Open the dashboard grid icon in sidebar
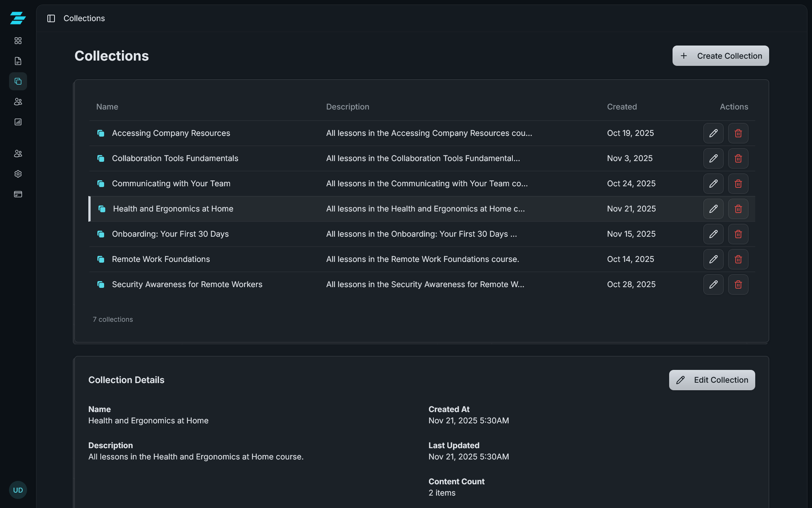 click(18, 41)
